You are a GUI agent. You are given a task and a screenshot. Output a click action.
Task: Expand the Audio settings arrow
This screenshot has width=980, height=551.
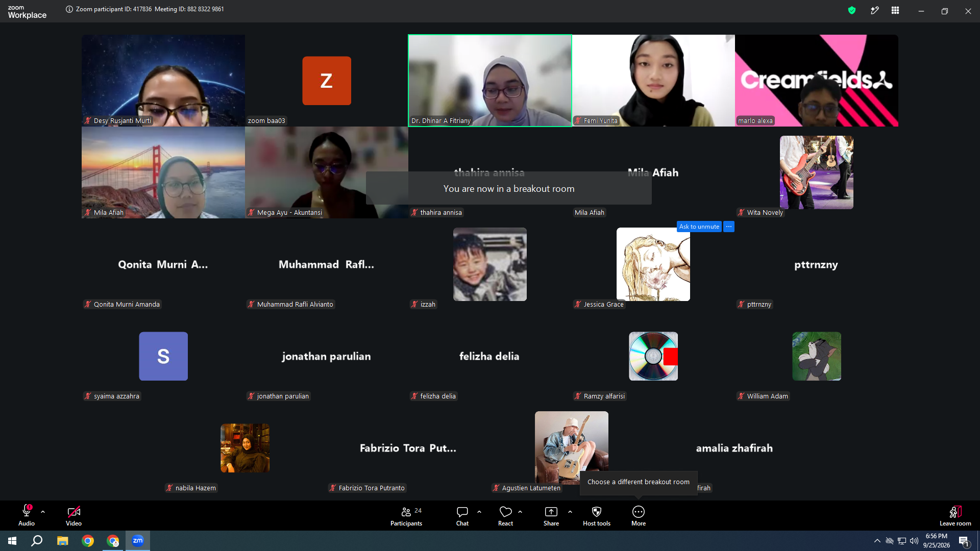point(43,511)
